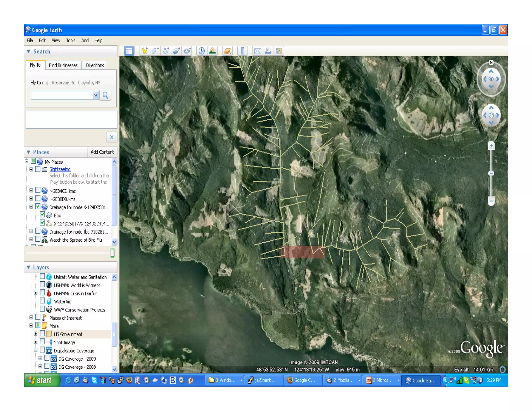Open the ruler measurement tool

[x=243, y=51]
